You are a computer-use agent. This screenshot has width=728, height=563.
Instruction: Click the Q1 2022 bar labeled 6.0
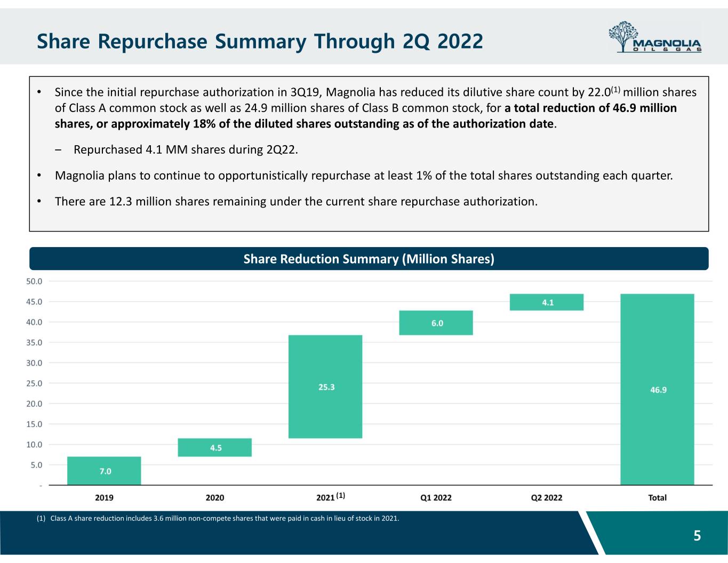click(x=436, y=323)
